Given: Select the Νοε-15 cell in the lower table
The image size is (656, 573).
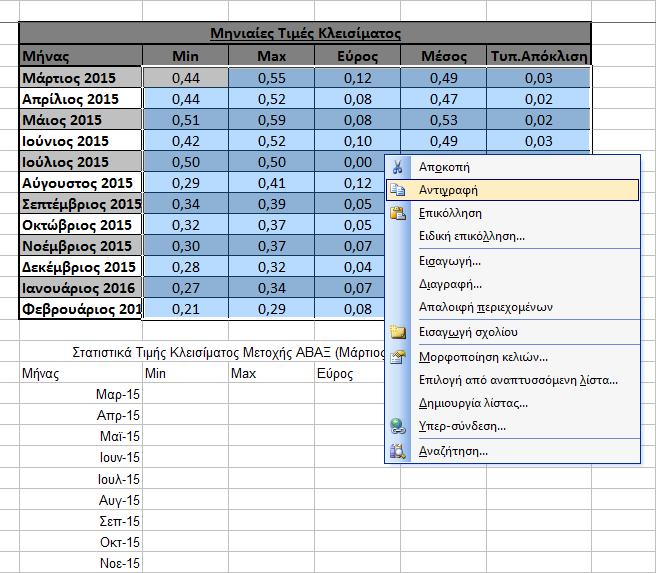Looking at the screenshot, I should (x=81, y=563).
